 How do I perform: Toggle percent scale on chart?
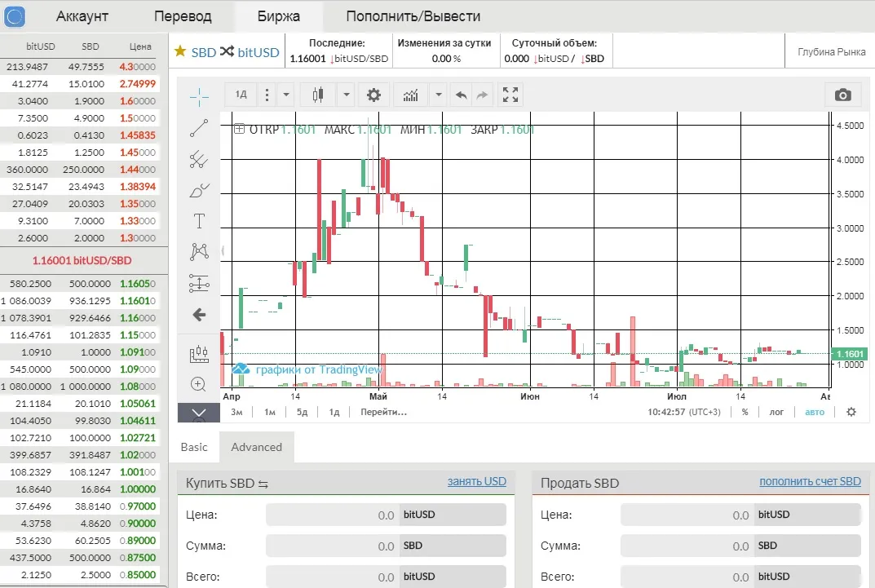(745, 413)
